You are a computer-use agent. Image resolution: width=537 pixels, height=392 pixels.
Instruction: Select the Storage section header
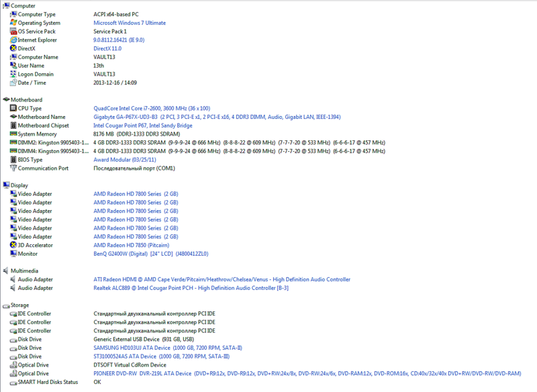[20, 305]
